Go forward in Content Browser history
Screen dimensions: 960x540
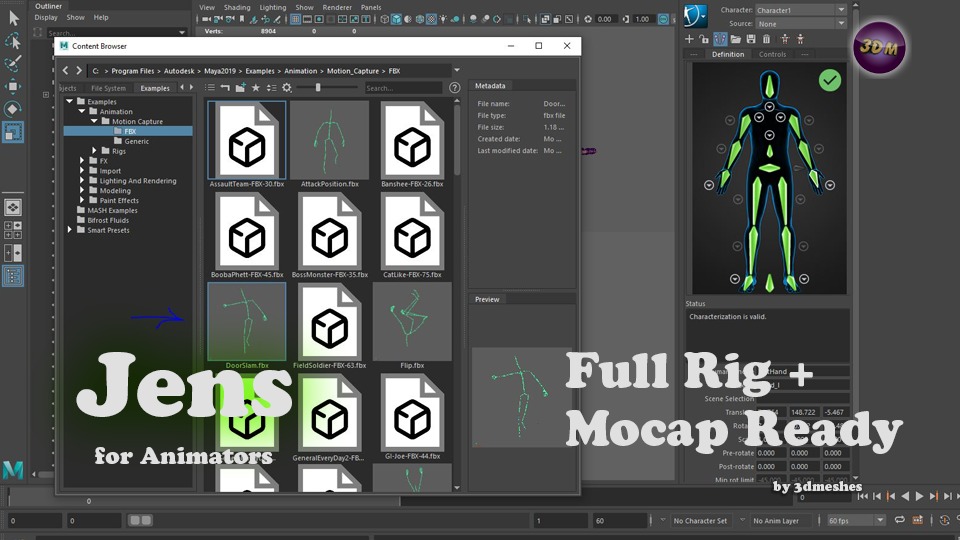point(78,70)
